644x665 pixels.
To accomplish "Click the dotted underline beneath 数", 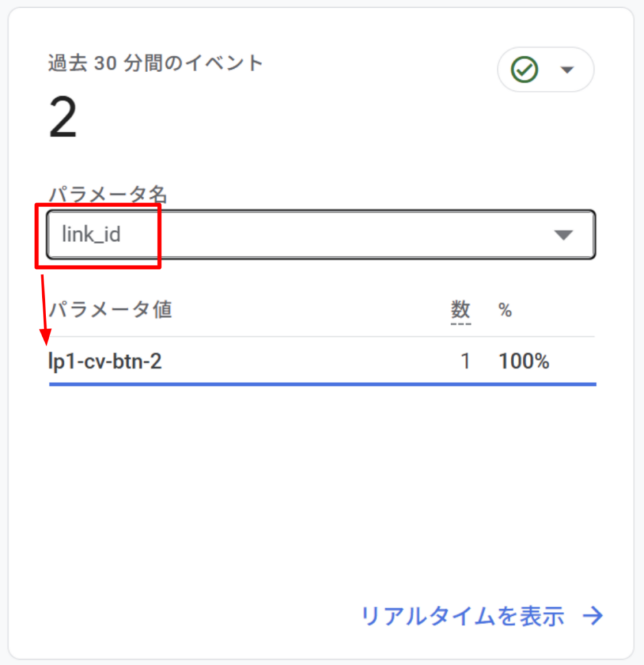I will [x=461, y=323].
